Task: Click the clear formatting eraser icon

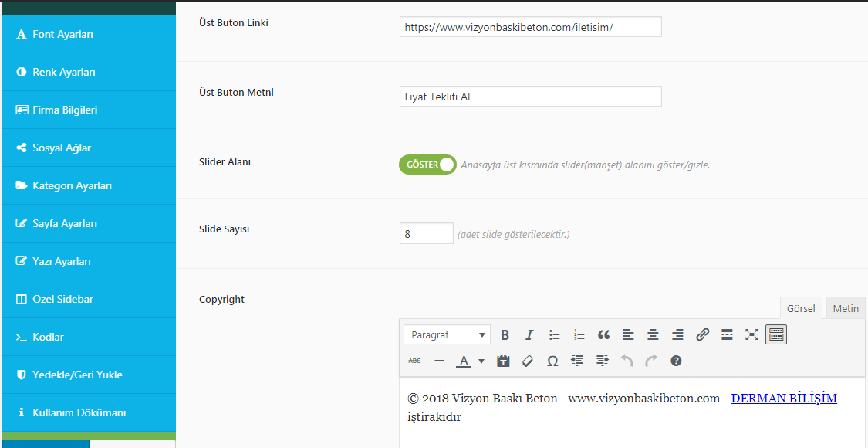Action: click(528, 361)
